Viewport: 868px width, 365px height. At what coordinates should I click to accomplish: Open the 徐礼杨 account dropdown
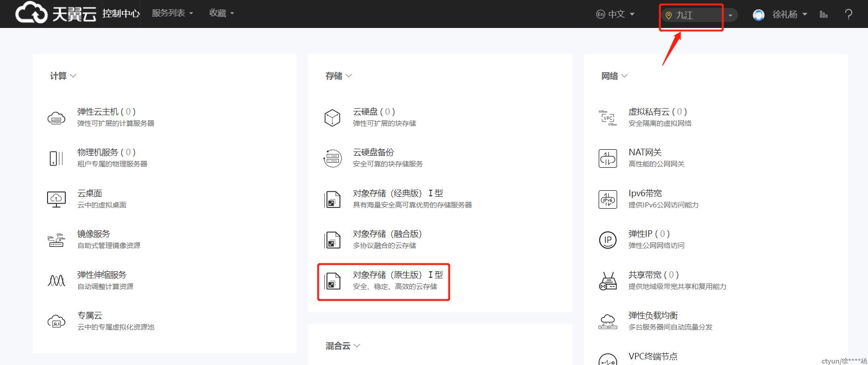790,14
